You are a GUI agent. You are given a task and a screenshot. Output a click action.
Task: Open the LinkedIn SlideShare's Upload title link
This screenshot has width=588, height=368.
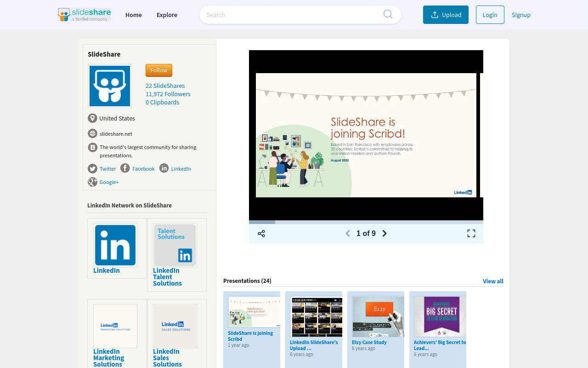pyautogui.click(x=314, y=345)
